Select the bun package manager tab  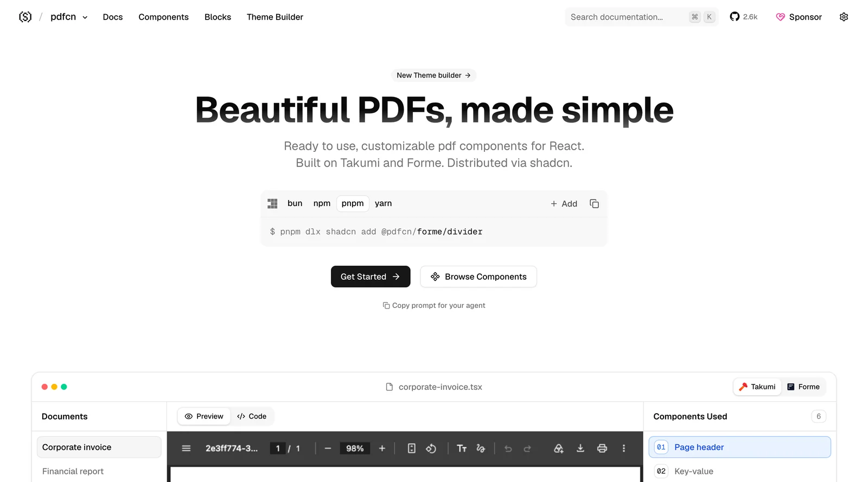295,203
